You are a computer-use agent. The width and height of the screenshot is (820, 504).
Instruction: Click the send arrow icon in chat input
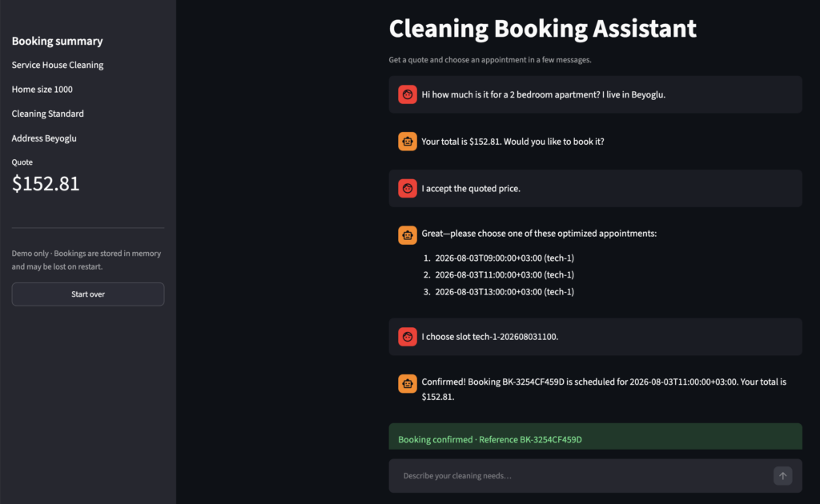click(x=782, y=476)
